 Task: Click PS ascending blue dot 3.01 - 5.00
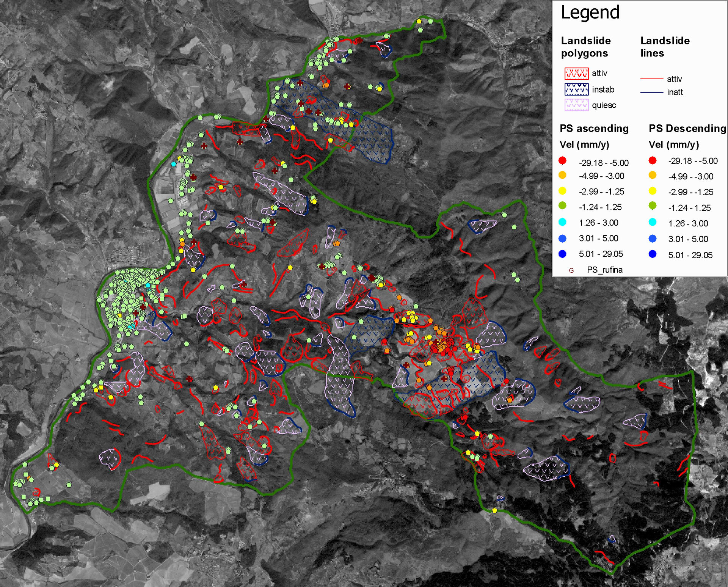562,238
